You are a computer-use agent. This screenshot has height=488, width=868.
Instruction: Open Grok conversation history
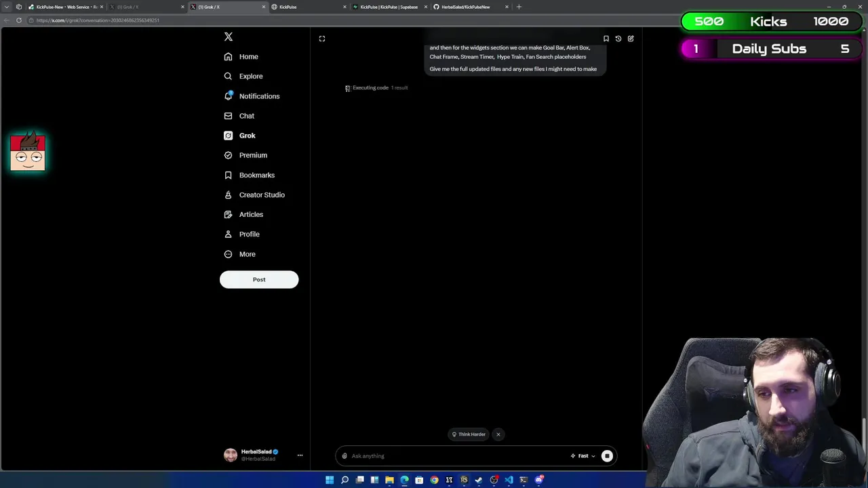(x=618, y=39)
